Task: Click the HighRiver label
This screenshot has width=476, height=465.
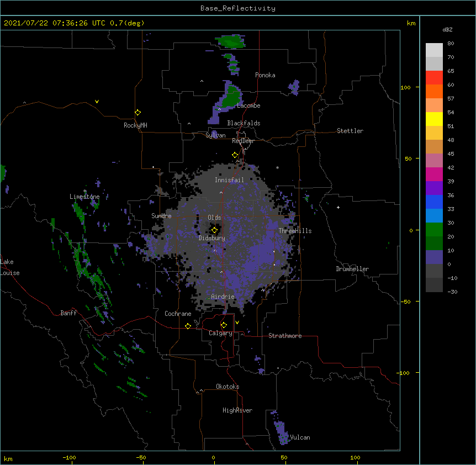Action: [x=237, y=410]
